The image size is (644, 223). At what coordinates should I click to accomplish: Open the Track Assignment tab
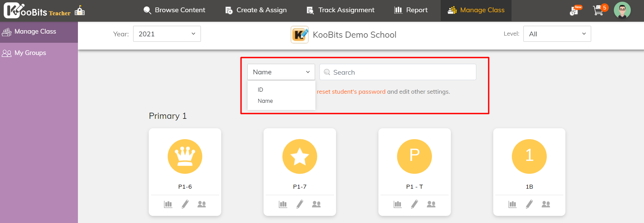point(340,10)
